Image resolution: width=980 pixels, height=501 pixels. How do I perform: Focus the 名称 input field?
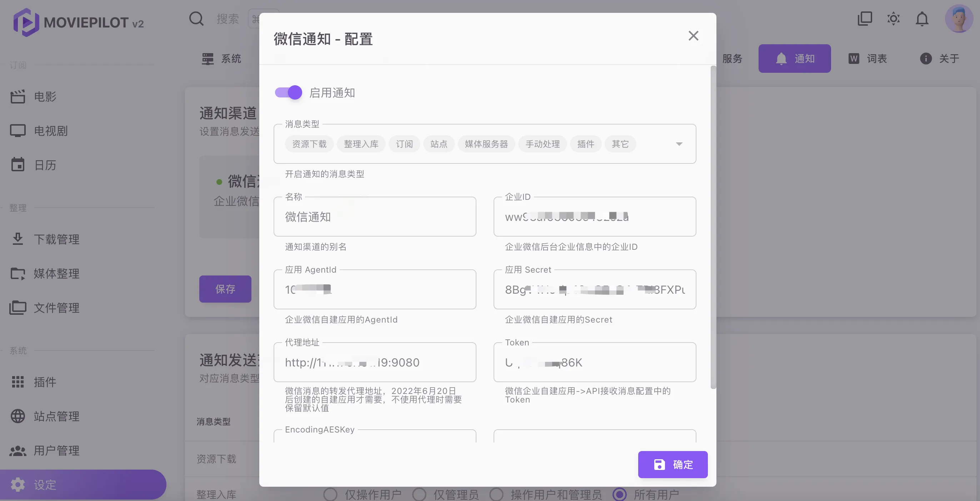click(x=375, y=217)
